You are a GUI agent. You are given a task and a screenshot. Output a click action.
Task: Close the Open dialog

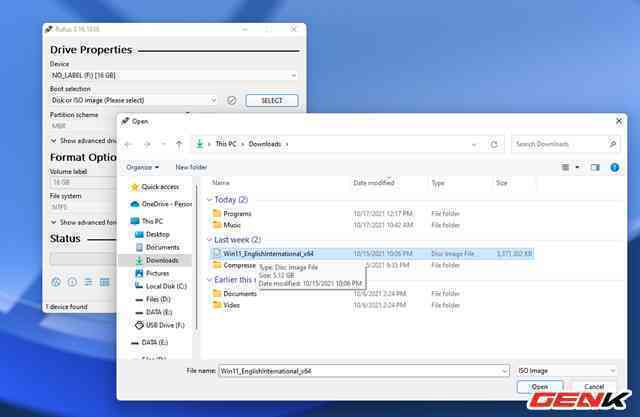[619, 121]
